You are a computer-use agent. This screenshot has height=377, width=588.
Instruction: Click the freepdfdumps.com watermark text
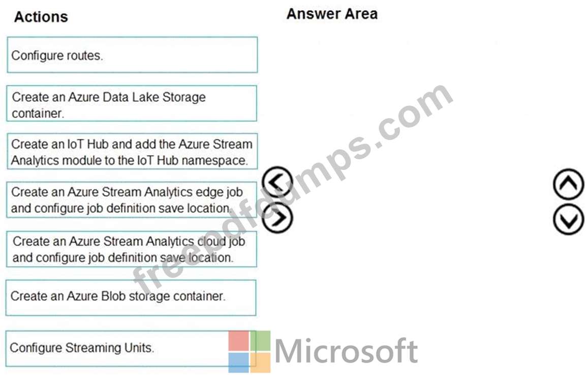(x=293, y=188)
